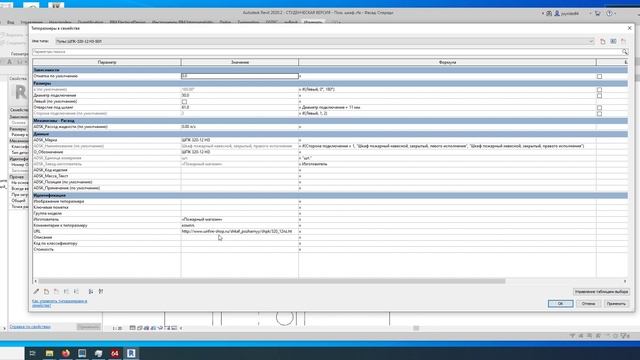Open the type name dropdown
640x360 pixels.
(x=591, y=41)
